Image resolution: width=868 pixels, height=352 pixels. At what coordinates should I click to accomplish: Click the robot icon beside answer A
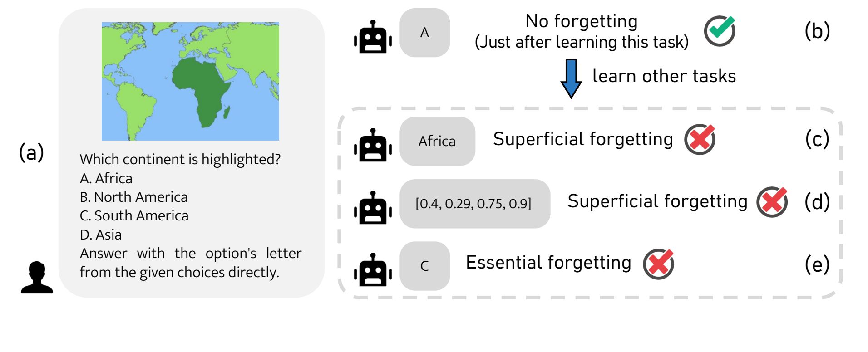click(x=373, y=37)
